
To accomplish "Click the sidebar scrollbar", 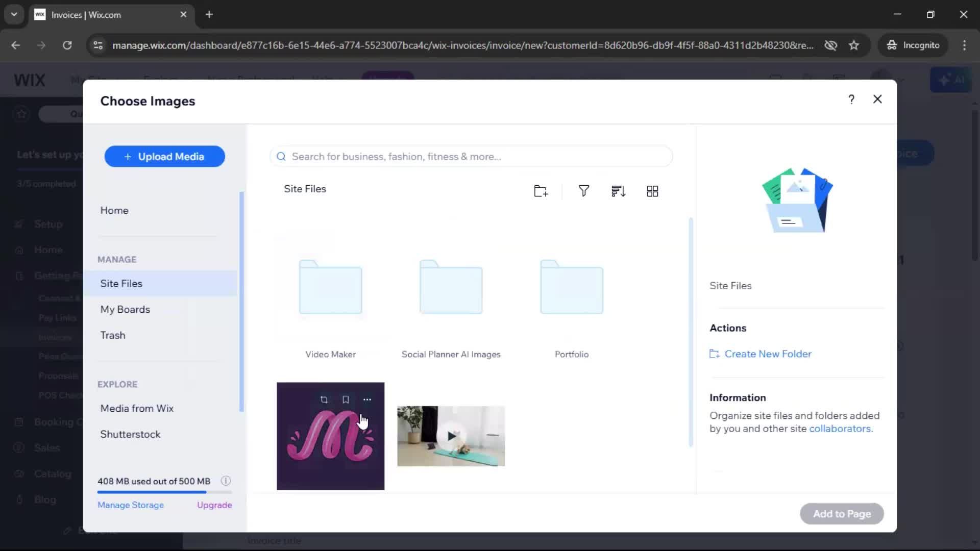I will (x=241, y=302).
